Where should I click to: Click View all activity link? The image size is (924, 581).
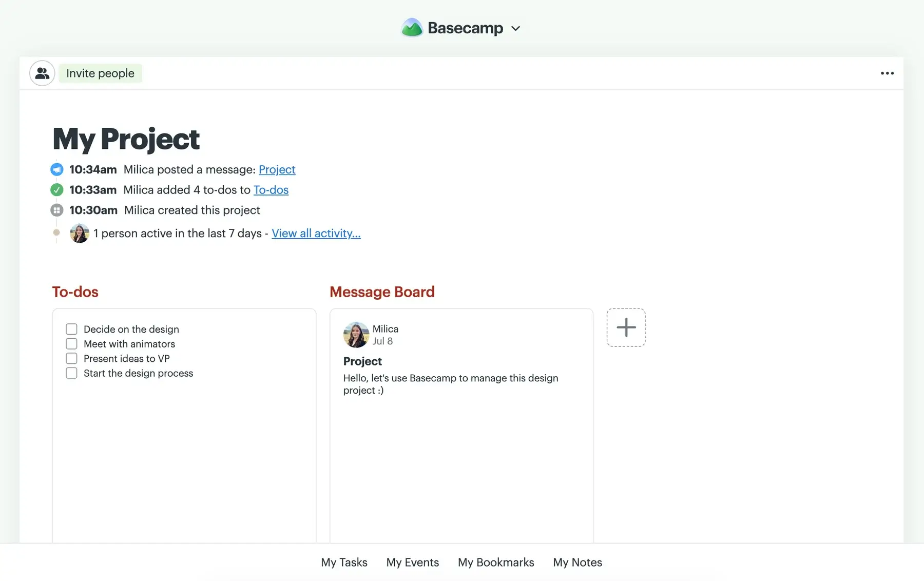[316, 234]
